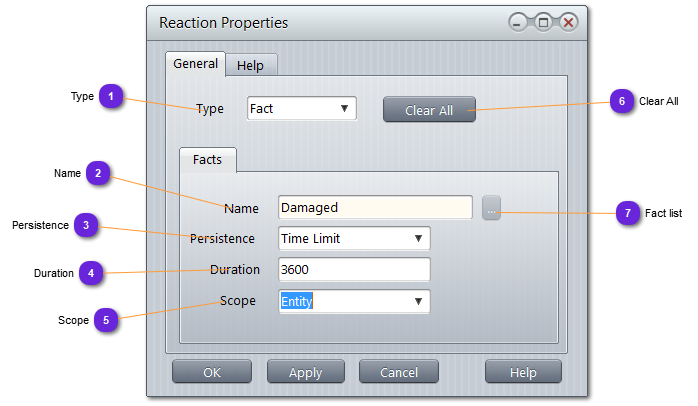Click the Duration field showing 3600
698x406 pixels.
[x=354, y=270]
